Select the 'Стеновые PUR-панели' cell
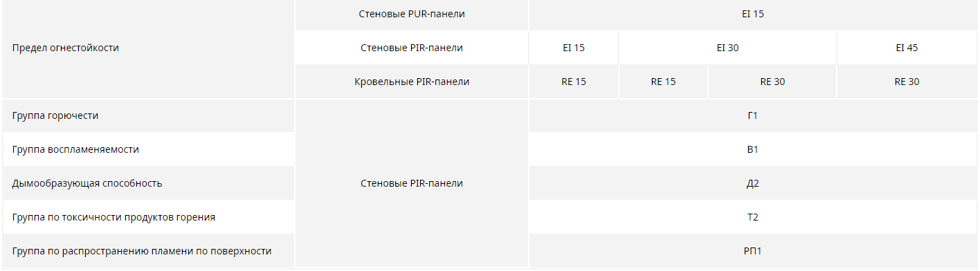This screenshot has height=271, width=980. pos(412,15)
